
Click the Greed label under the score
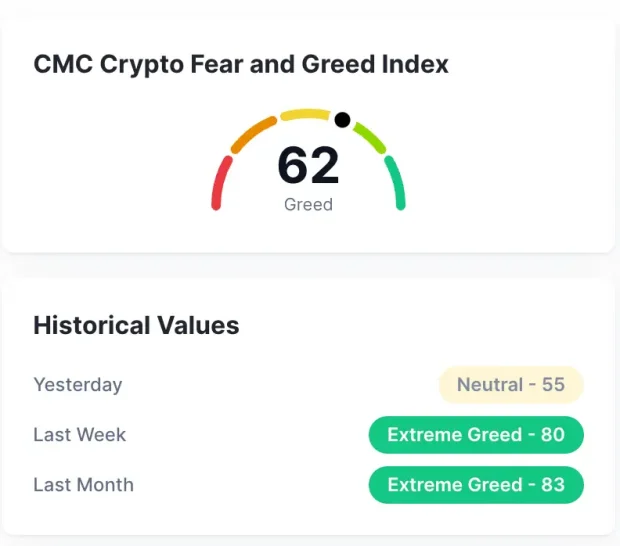coord(308,204)
